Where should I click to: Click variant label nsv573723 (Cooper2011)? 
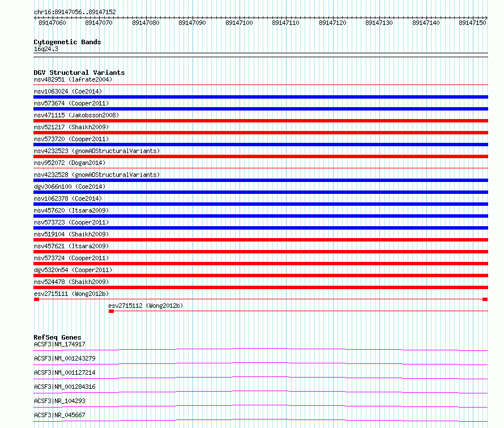(71, 222)
